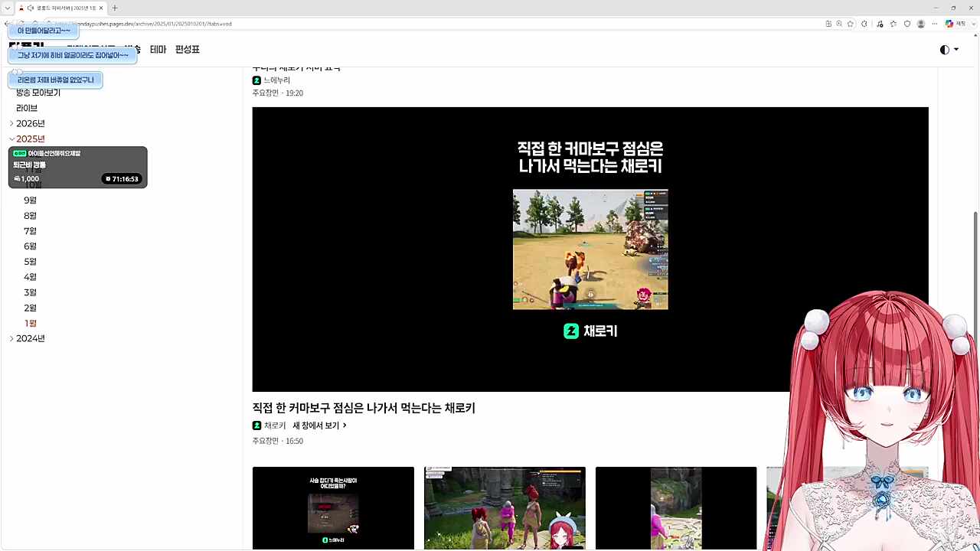Click the 퇴근비 깡통 live stream overlay card
The height and width of the screenshot is (551, 980).
pos(77,167)
